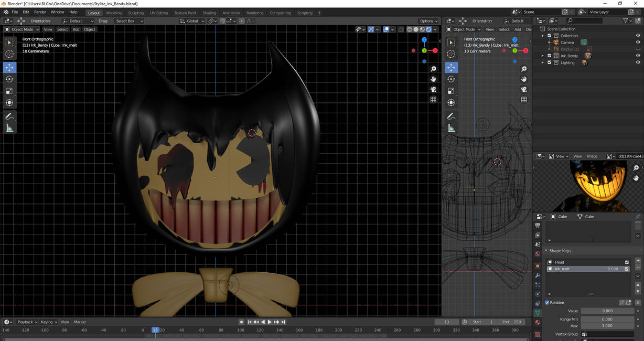Switch to the Shading workspace tab
The width and height of the screenshot is (644, 341).
(210, 13)
